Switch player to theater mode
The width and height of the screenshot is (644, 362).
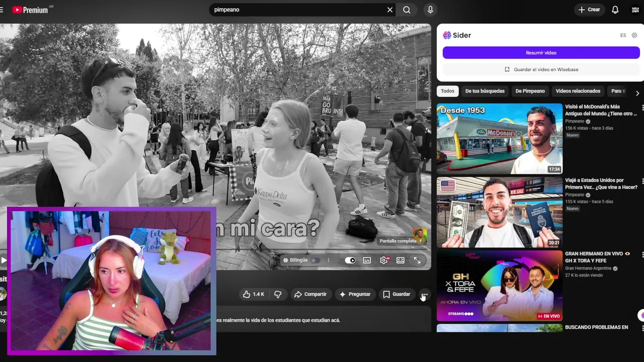[x=400, y=260]
